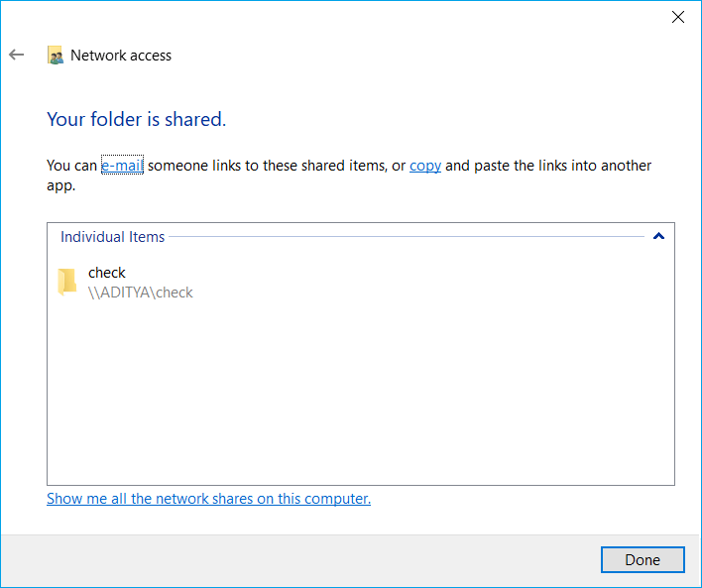Collapse the Individual Items group chevron
This screenshot has height=588, width=702.
(658, 237)
